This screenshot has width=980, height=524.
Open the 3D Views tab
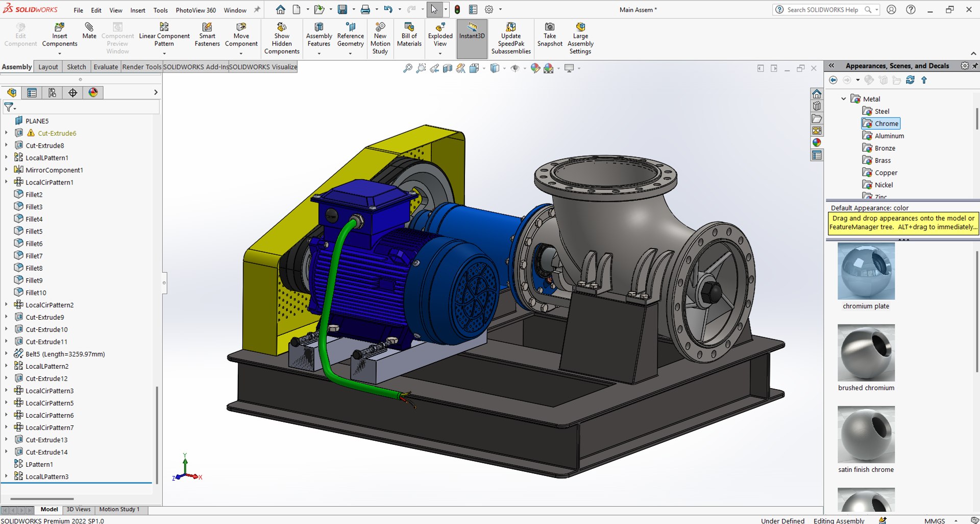(79, 509)
